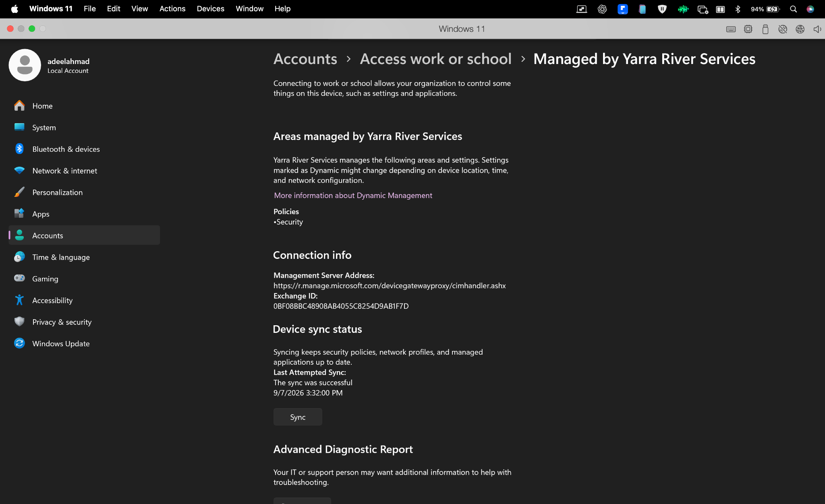Open the Actions menu
The width and height of the screenshot is (825, 504).
point(172,9)
